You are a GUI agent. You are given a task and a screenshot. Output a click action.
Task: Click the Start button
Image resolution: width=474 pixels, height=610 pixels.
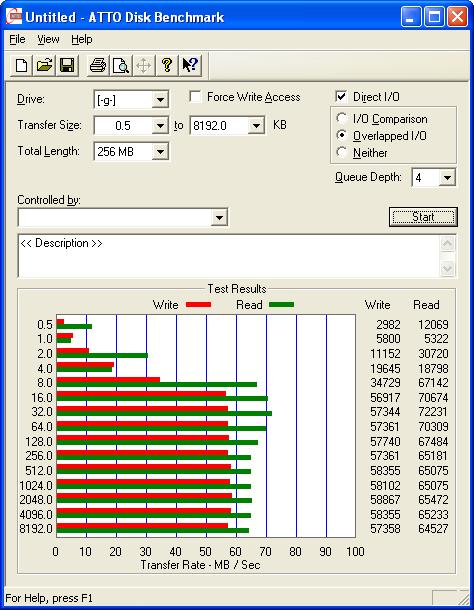423,217
